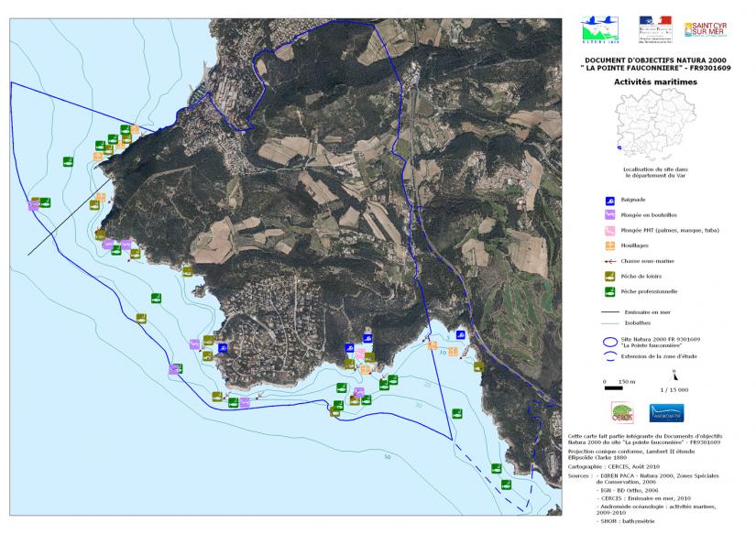The height and width of the screenshot is (534, 756).
Task: Click the Plongée PMT legend icon
Action: [x=608, y=231]
